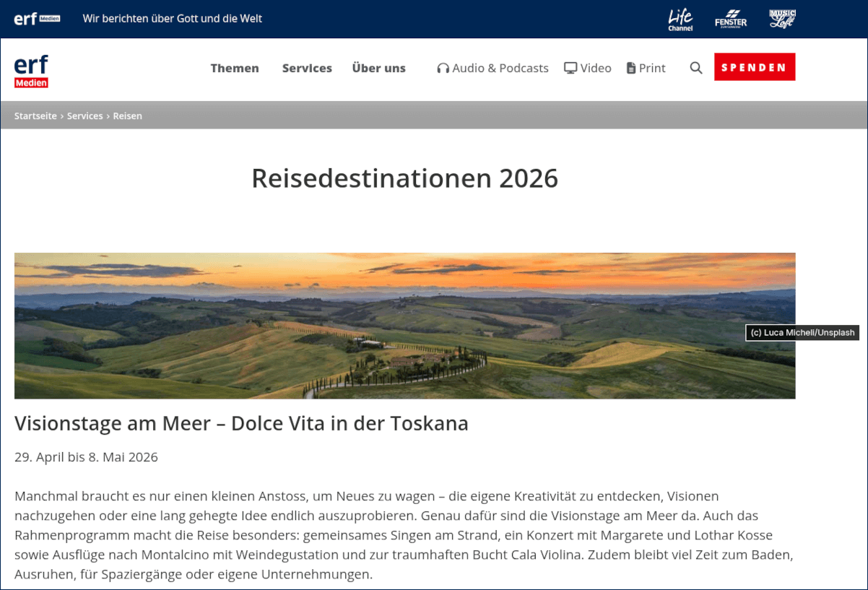This screenshot has width=868, height=590.
Task: Click the Luca Micheli/Unsplash photo credit
Action: 802,333
